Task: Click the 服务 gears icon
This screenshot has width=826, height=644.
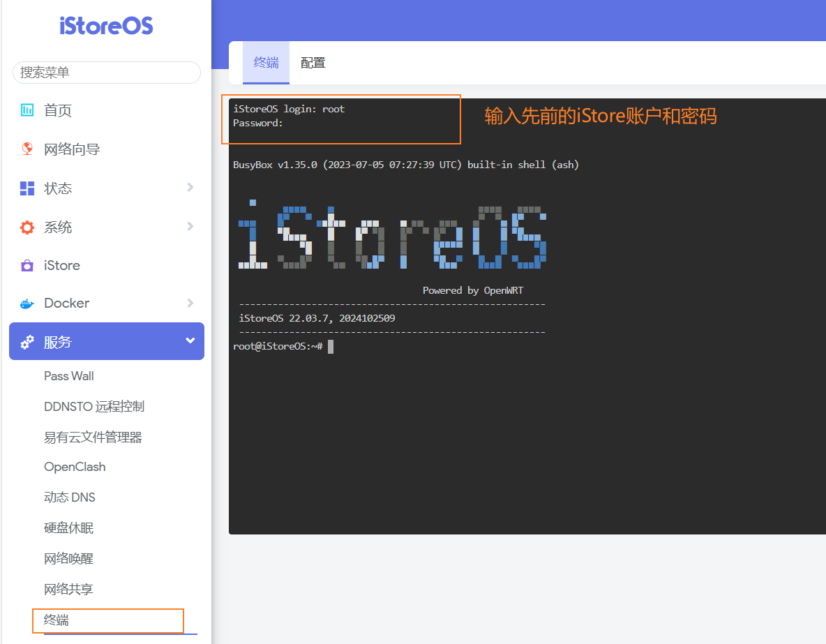Action: pyautogui.click(x=27, y=342)
